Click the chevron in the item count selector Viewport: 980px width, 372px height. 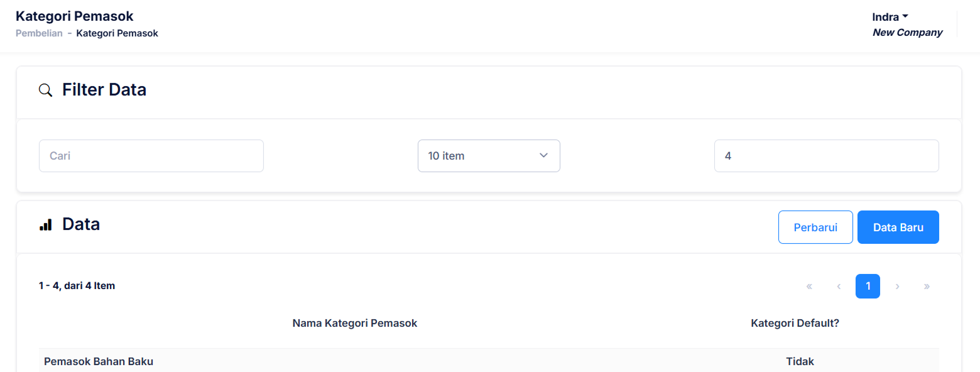(x=543, y=156)
